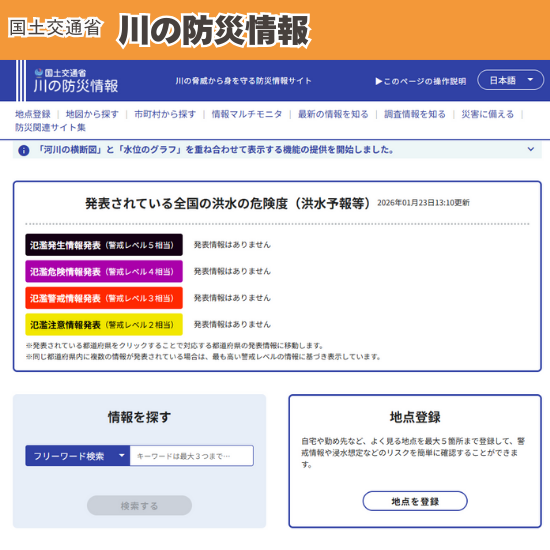Click the blue info icon in notice bar
The height and width of the screenshot is (550, 550).
(24, 150)
